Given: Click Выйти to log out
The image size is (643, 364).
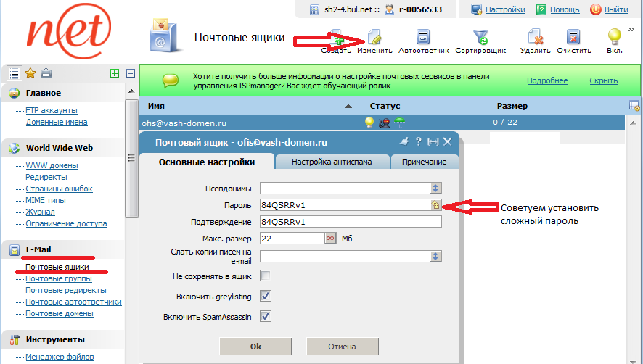Looking at the screenshot, I should (616, 9).
